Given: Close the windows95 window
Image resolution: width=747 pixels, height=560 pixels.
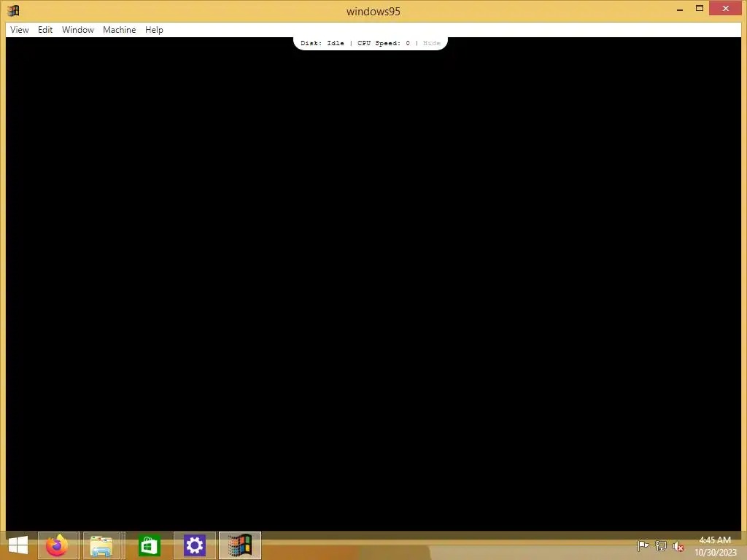Looking at the screenshot, I should pos(726,9).
